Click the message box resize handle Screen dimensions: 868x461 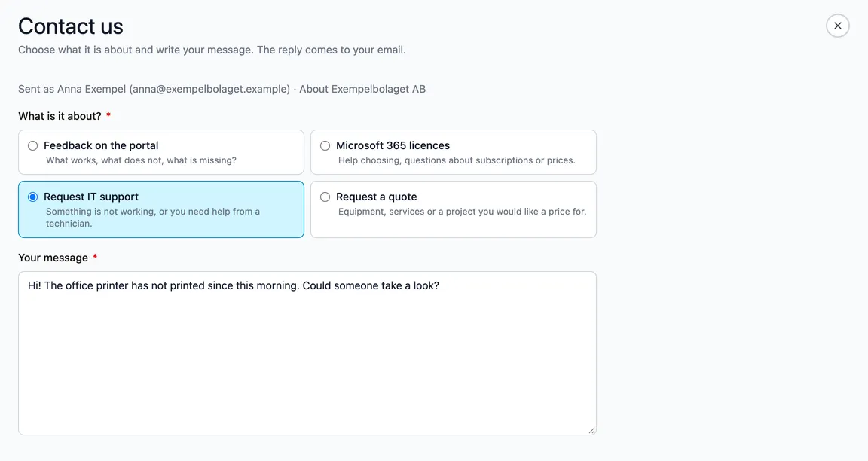(591, 430)
